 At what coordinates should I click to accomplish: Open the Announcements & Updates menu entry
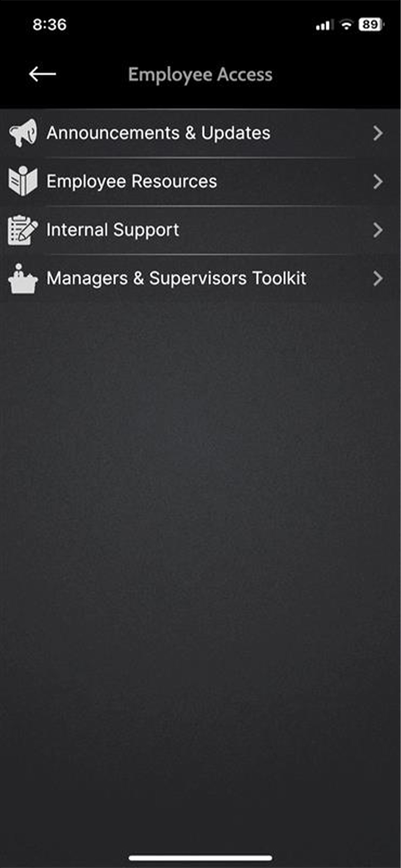200,133
